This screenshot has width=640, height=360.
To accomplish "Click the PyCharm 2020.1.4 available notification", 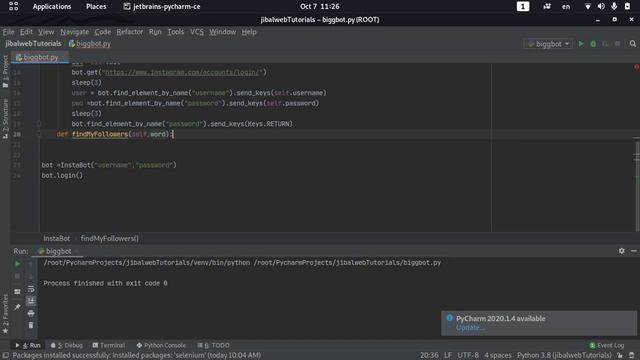I will point(539,323).
